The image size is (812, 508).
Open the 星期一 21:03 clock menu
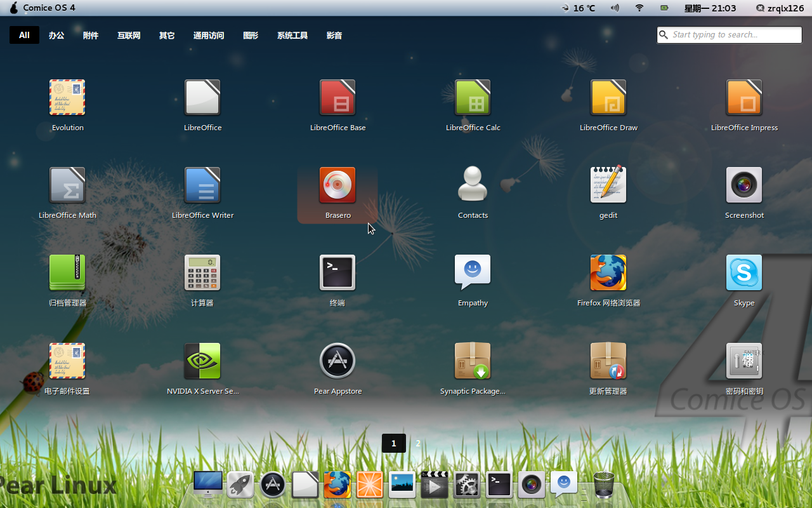click(710, 8)
